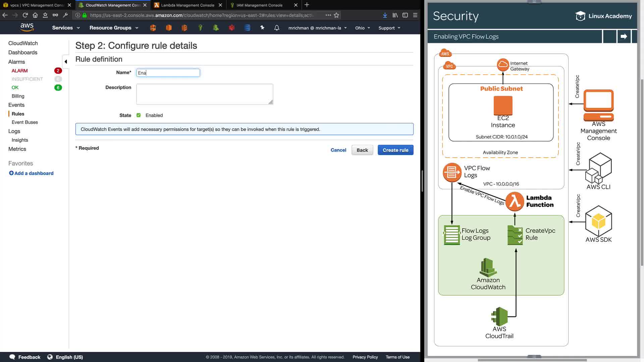This screenshot has width=644, height=362.
Task: Reload the page with the browser refresh icon
Action: 25,15
